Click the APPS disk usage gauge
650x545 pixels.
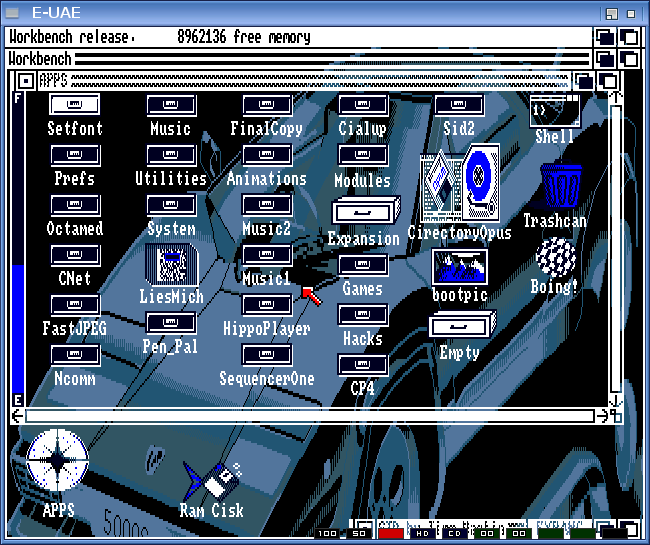point(18,249)
